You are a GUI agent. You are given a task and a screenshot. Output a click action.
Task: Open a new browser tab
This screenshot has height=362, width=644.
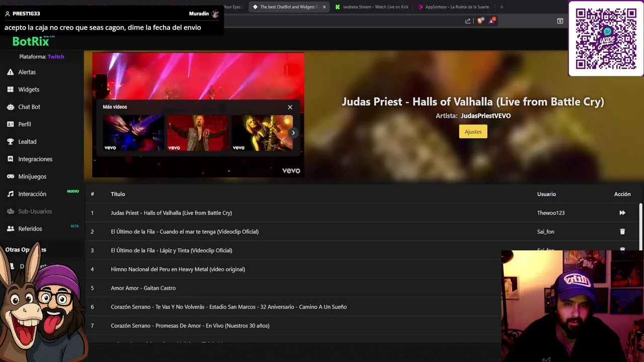point(502,7)
